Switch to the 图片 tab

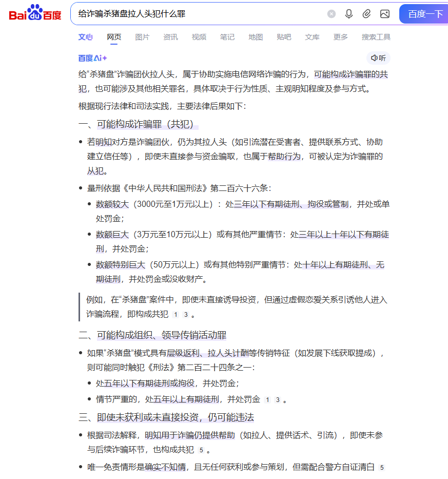142,37
